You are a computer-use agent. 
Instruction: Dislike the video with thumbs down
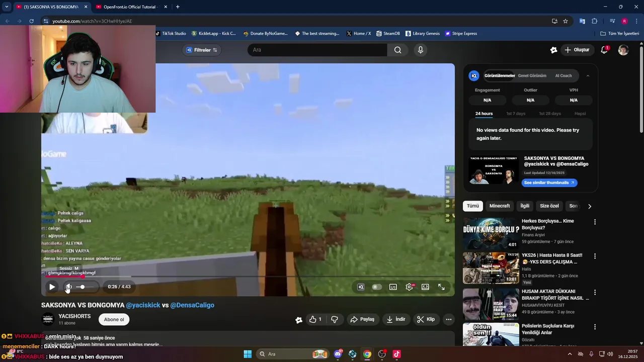click(x=335, y=319)
